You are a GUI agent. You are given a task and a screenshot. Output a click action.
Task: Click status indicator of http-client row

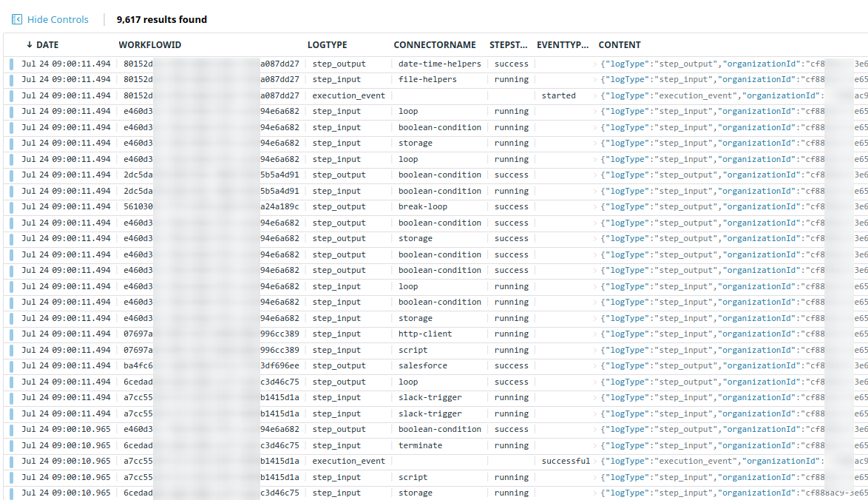11,334
